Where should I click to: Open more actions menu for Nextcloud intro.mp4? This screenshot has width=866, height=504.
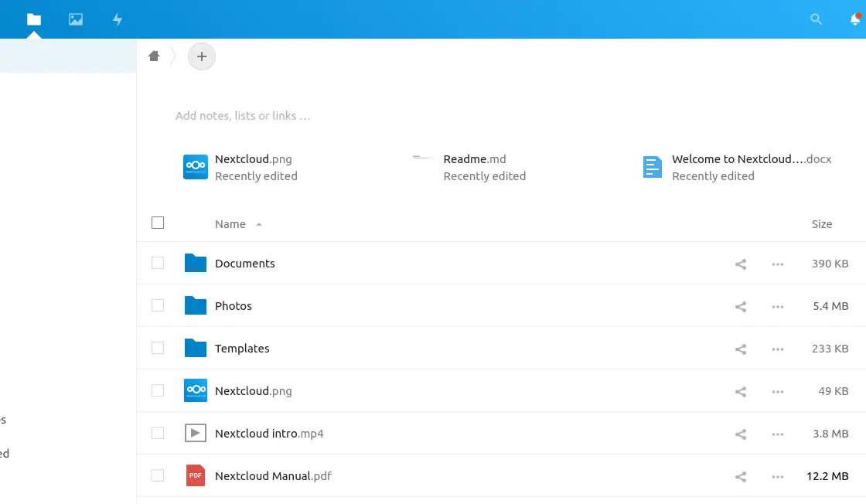778,434
